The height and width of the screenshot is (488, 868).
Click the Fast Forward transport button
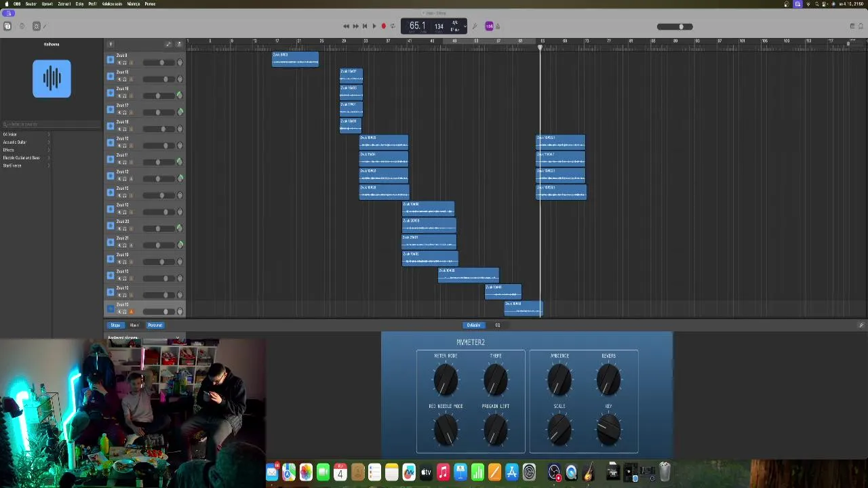(355, 26)
